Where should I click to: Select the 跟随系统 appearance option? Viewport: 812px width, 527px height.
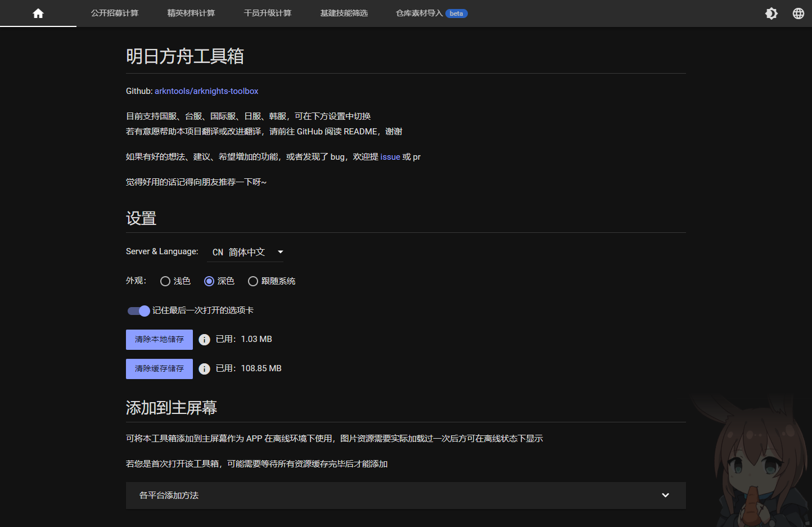[253, 281]
